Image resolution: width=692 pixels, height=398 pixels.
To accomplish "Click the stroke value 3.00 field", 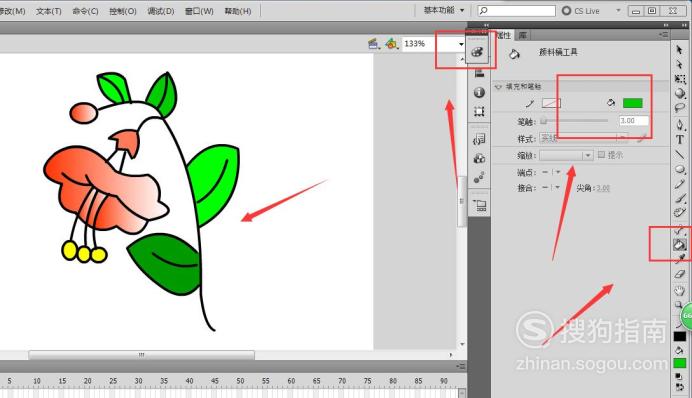I will [634, 120].
